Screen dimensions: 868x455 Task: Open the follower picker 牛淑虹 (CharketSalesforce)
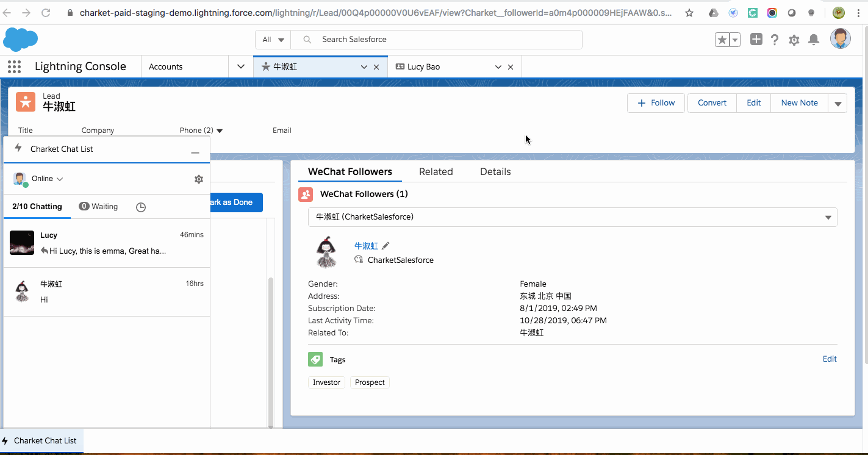click(572, 217)
